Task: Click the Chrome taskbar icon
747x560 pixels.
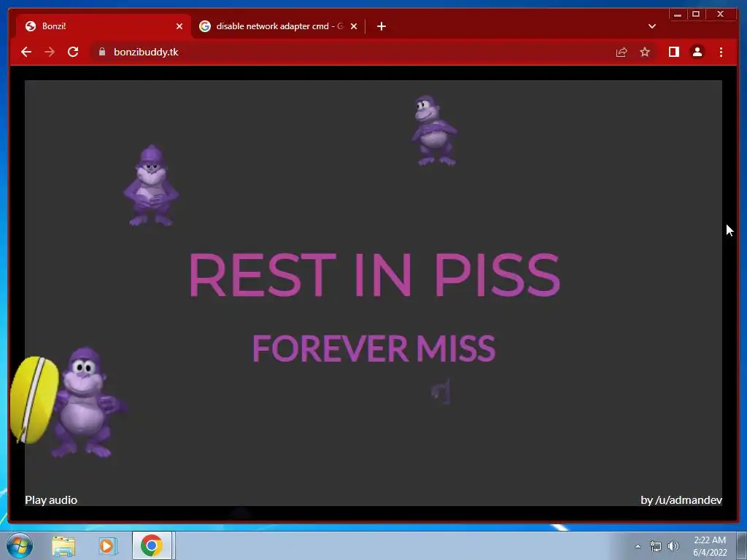Action: 152,545
